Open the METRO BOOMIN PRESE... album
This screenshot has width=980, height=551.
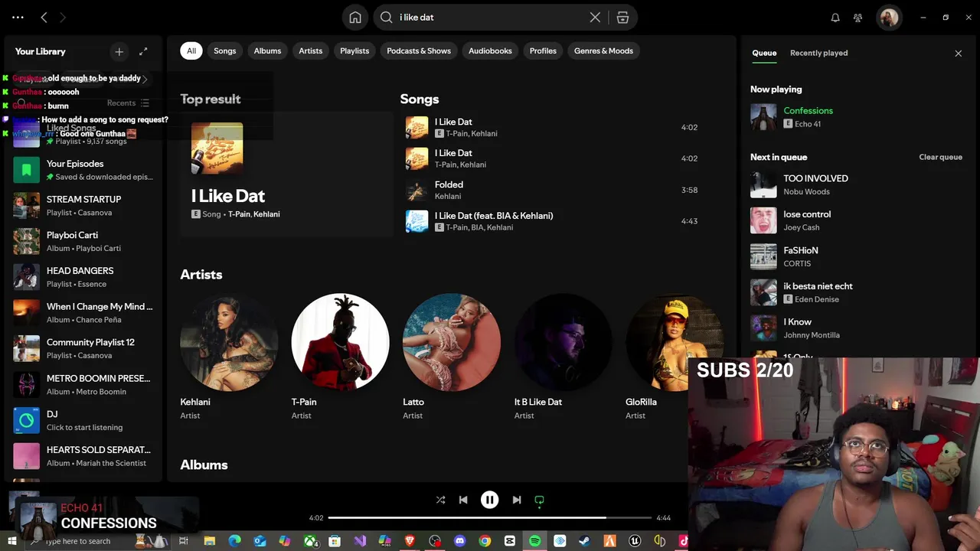tap(84, 384)
